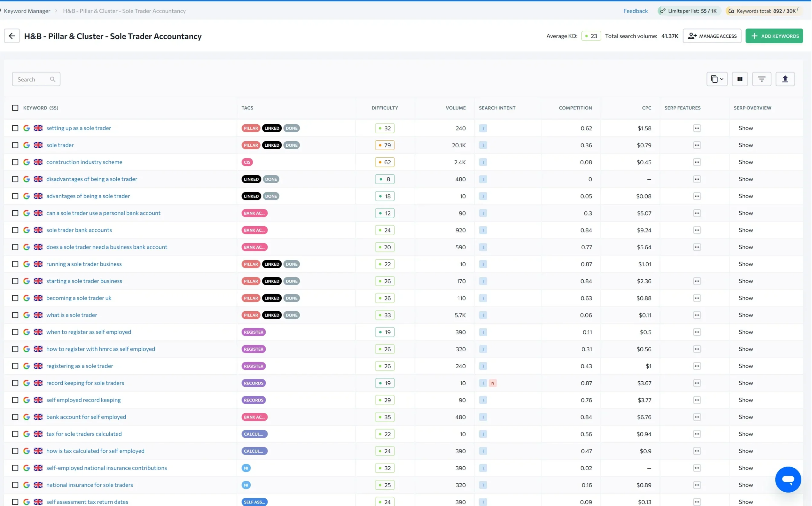The image size is (812, 506).
Task: Open Manage Access
Action: coord(712,36)
